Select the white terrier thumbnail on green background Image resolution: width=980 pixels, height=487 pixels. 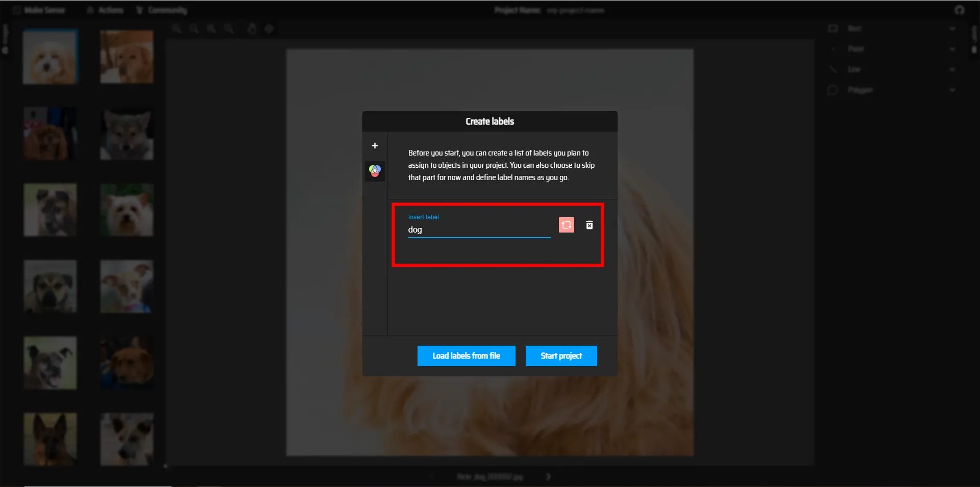[127, 210]
